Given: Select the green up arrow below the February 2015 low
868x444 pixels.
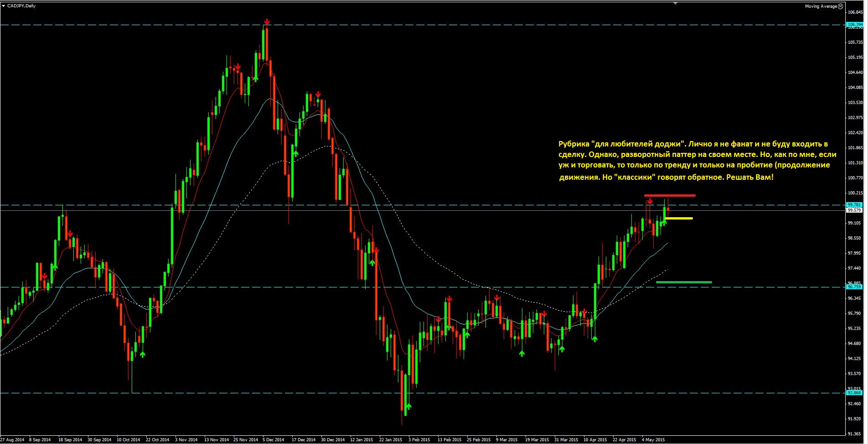Looking at the screenshot, I should pos(408,406).
